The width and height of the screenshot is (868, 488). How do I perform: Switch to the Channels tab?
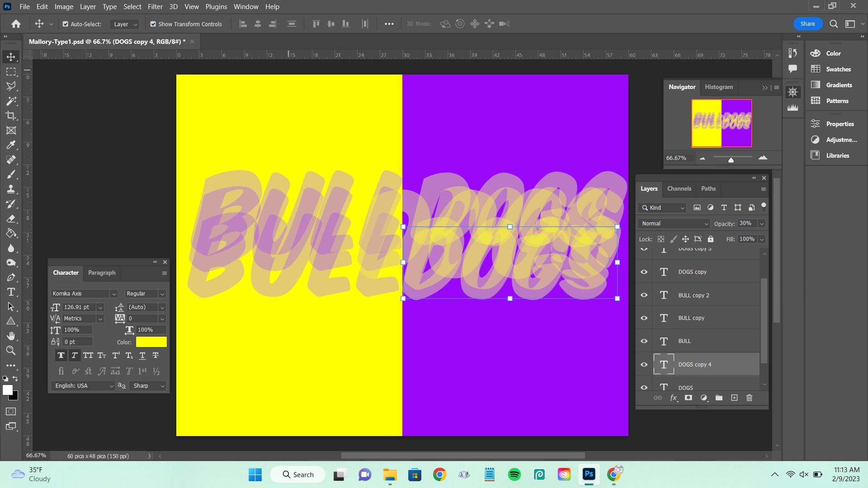tap(679, 189)
